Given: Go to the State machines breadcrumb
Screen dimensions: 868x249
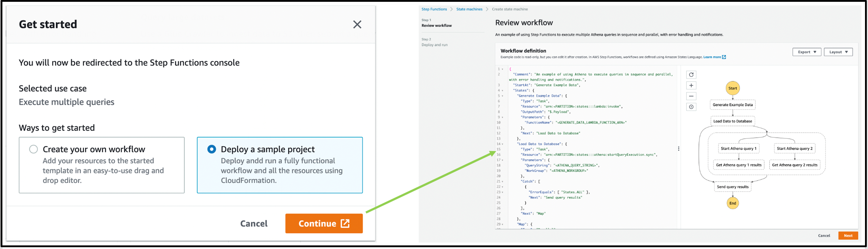Looking at the screenshot, I should (469, 9).
